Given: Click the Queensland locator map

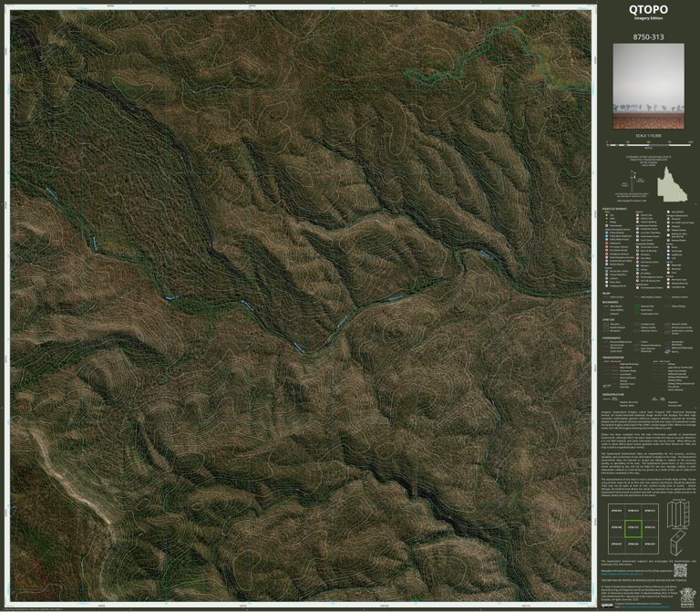Looking at the screenshot, I should coord(673,184).
